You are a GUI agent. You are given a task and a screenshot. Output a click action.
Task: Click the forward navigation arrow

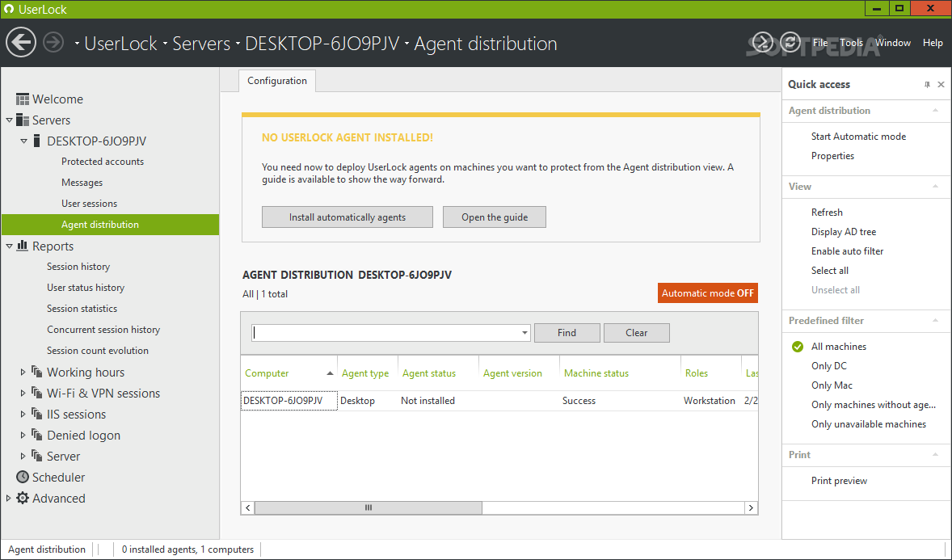click(53, 43)
